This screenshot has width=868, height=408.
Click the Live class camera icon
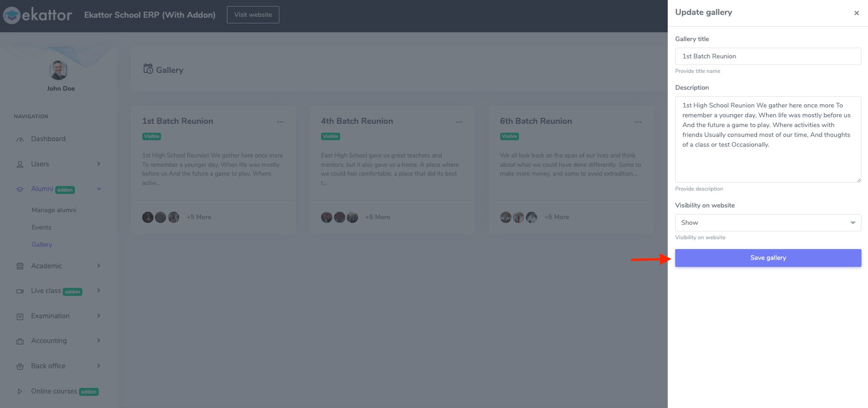click(x=20, y=291)
